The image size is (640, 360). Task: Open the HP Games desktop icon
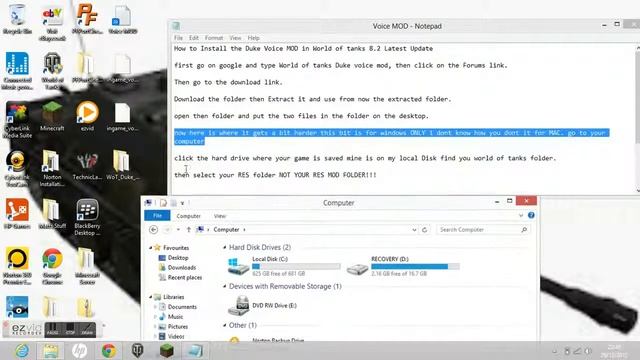[17, 214]
